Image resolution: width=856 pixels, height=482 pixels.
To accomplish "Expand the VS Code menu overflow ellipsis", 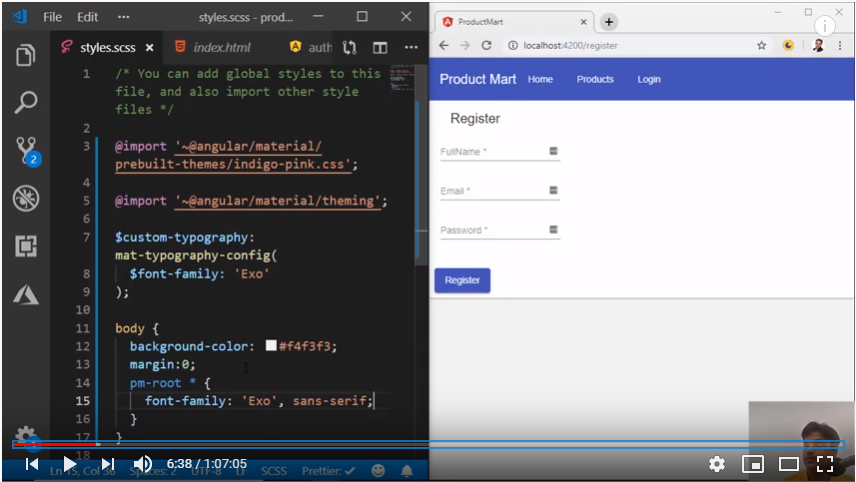I will [x=123, y=17].
